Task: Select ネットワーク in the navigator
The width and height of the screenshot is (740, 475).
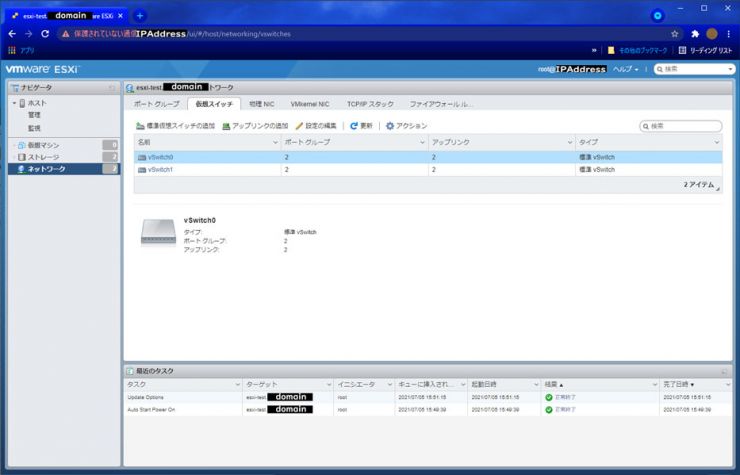Action: click(64, 169)
